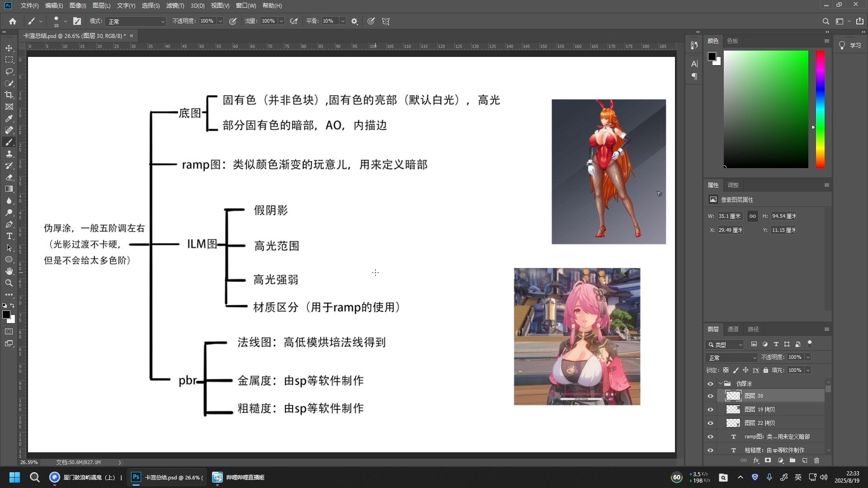The width and height of the screenshot is (868, 488).
Task: Toggle link width and height
Action: click(x=752, y=216)
